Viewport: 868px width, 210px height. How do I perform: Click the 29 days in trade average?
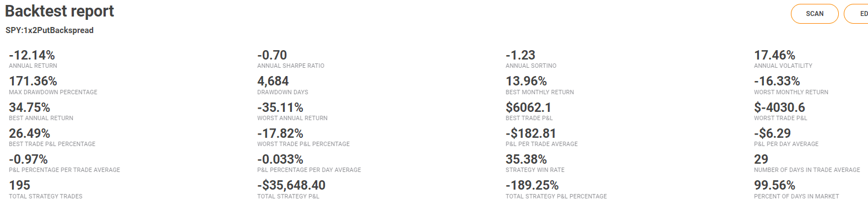point(761,159)
